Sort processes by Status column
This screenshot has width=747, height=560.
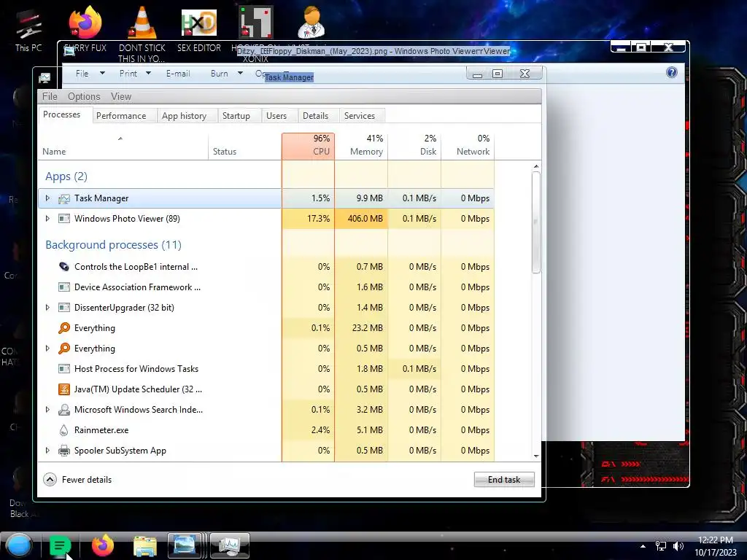pyautogui.click(x=245, y=146)
